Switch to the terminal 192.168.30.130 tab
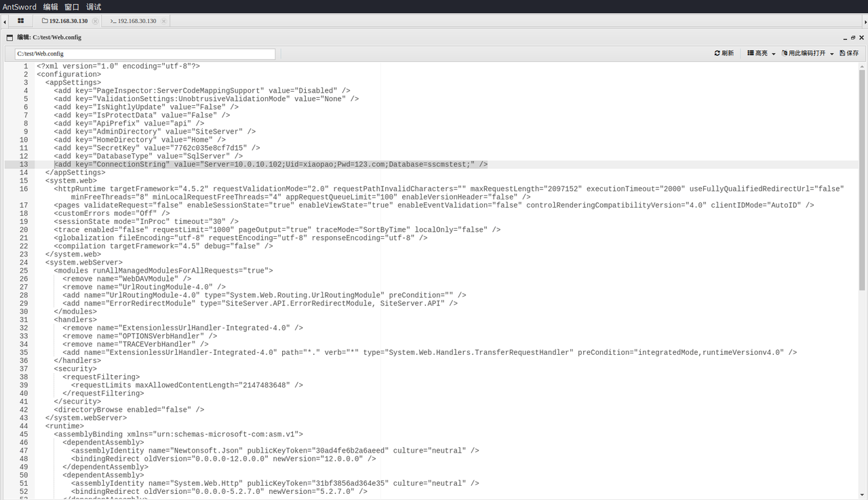 pyautogui.click(x=133, y=21)
